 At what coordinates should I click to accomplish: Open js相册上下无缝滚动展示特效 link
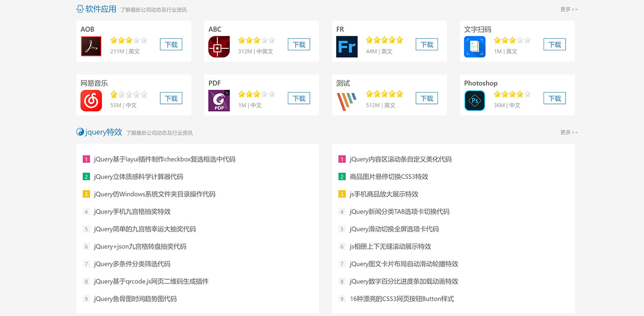point(390,246)
